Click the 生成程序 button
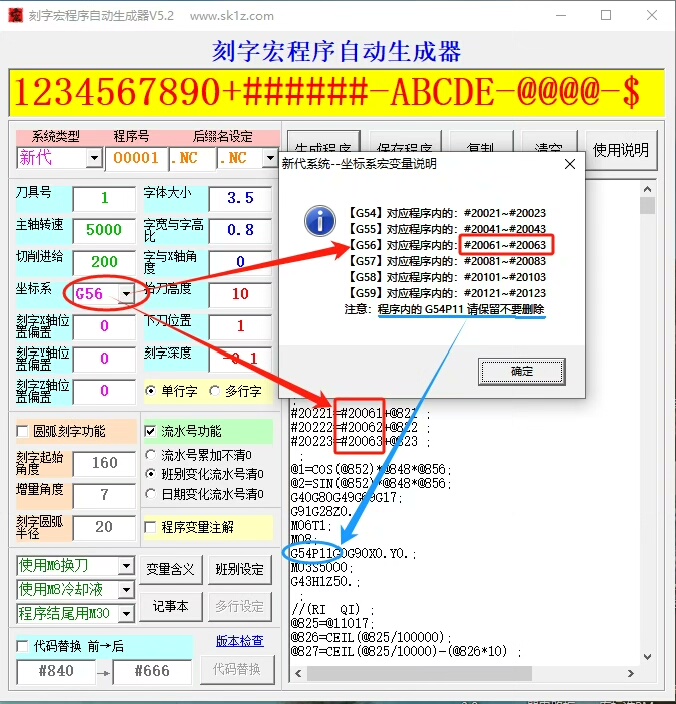676x704 pixels. (x=323, y=143)
